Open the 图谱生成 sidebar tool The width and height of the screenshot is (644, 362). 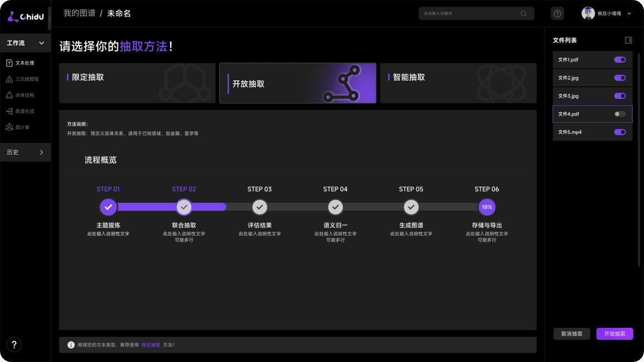click(25, 111)
